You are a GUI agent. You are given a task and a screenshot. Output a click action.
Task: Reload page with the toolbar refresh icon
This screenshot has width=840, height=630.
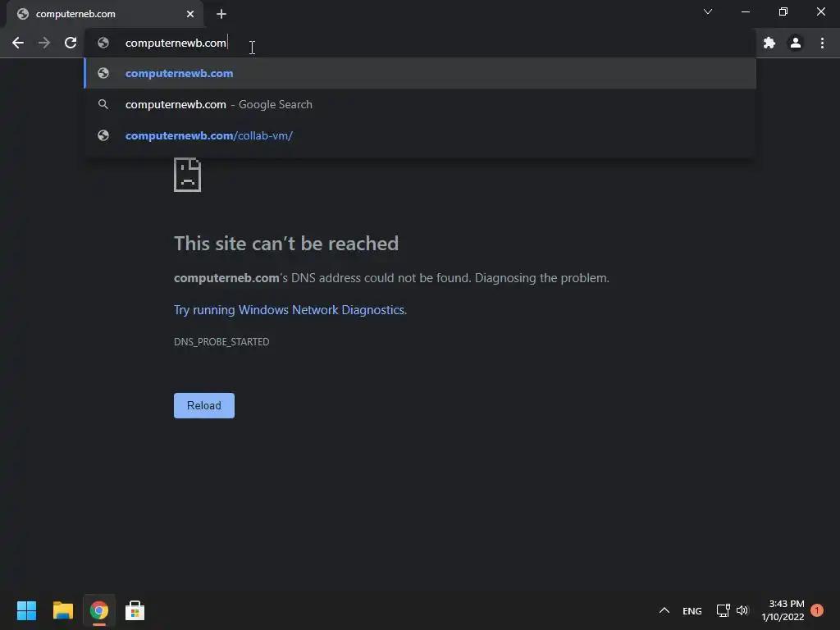pos(71,43)
